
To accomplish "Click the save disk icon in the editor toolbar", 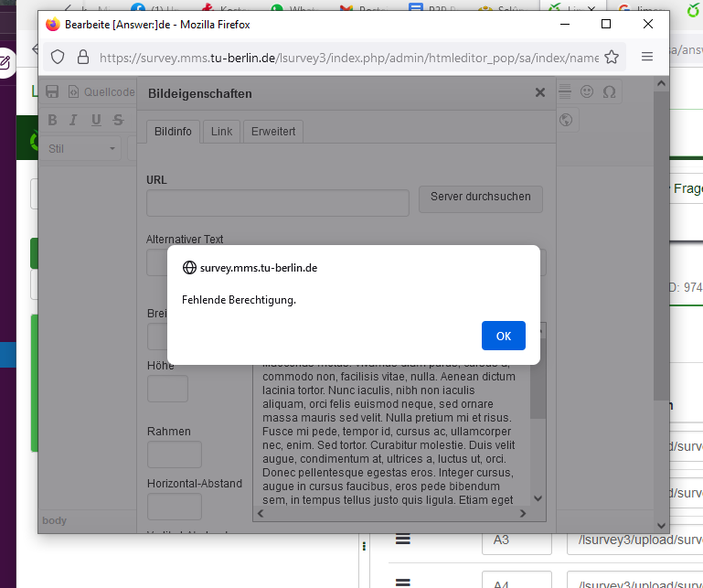I will pyautogui.click(x=52, y=91).
